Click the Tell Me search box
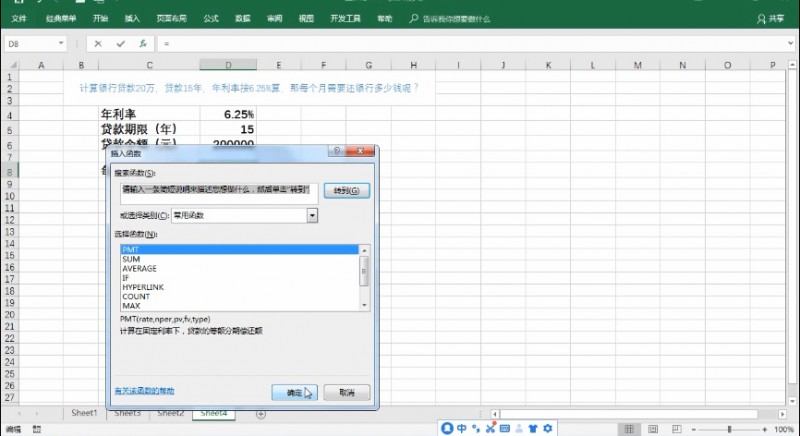The width and height of the screenshot is (800, 436). (x=449, y=19)
